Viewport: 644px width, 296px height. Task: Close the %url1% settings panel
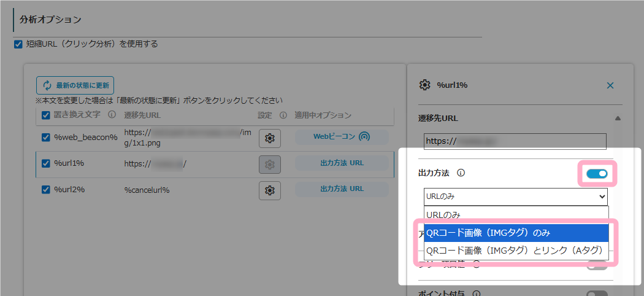pyautogui.click(x=610, y=86)
